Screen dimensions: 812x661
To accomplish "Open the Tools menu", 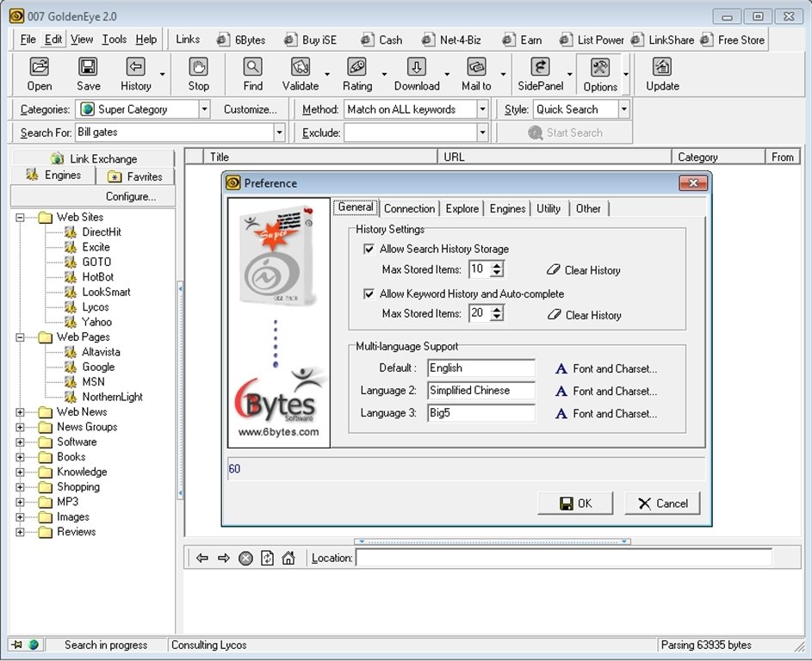I will pos(114,40).
